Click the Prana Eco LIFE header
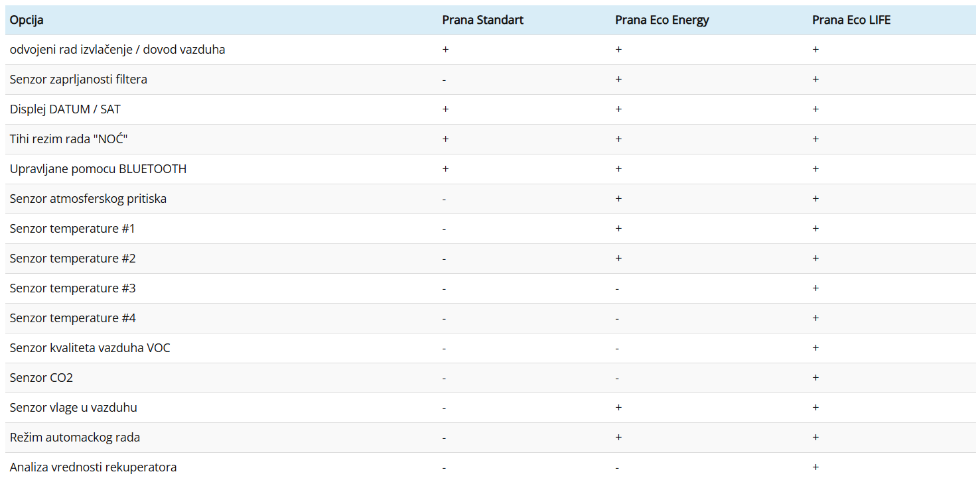 point(851,20)
